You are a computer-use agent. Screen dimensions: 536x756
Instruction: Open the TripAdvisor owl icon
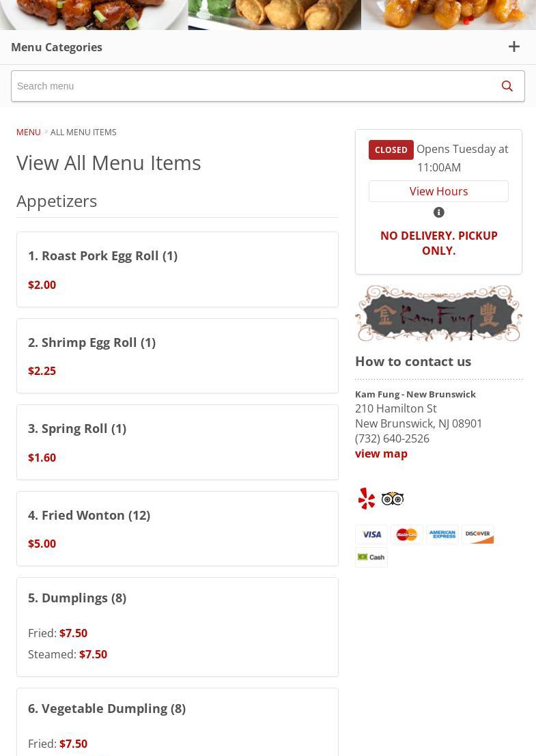coord(393,499)
